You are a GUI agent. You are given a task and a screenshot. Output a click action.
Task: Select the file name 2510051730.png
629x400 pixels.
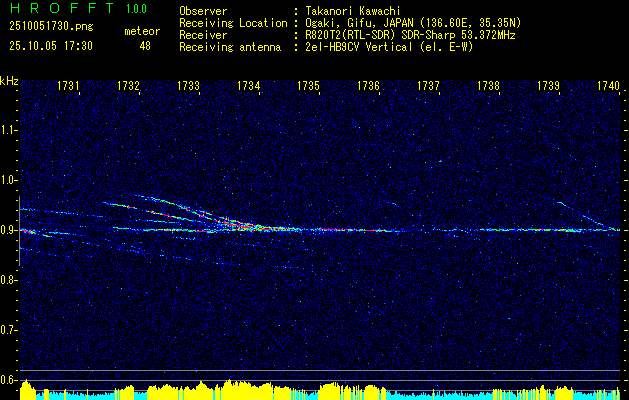[x=51, y=27]
